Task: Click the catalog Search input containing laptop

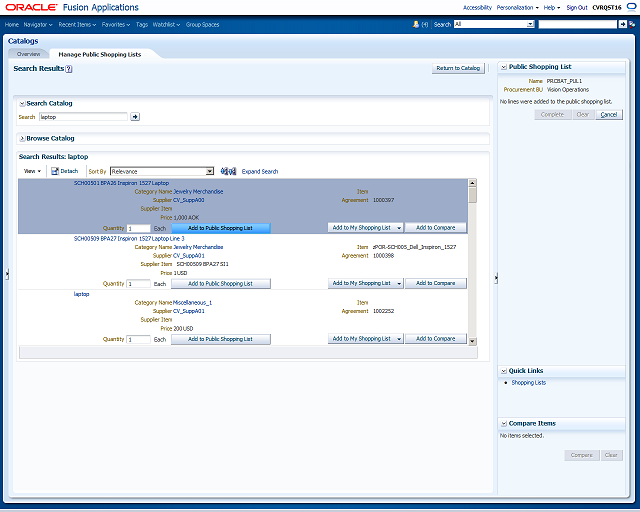Action: tap(83, 117)
